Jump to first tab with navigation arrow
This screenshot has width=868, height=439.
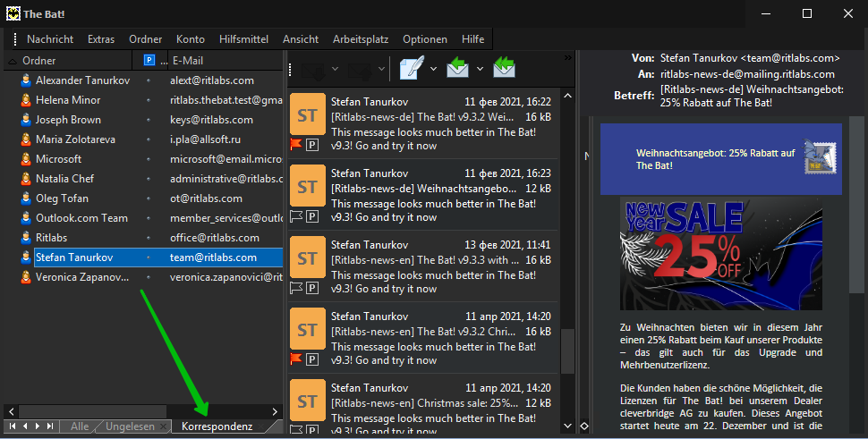pos(12,426)
